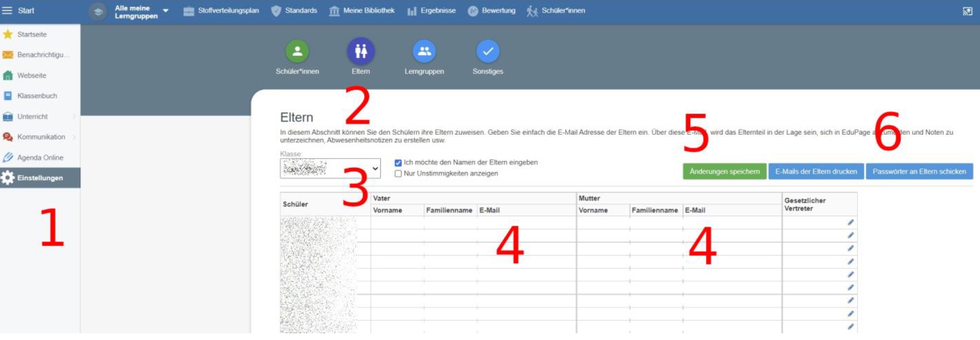Image resolution: width=980 pixels, height=340 pixels.
Task: Edit Gesetzlicher Vertreter for seventh student row
Action: (850, 301)
